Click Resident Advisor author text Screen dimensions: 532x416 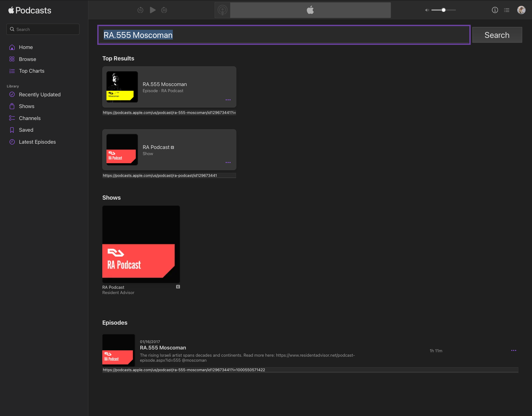tap(118, 293)
